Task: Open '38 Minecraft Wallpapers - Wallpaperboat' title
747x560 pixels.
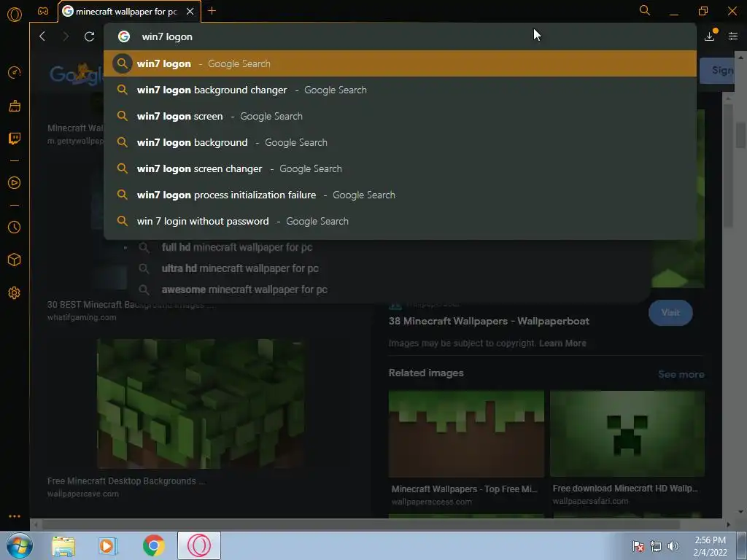Action: pyautogui.click(x=489, y=321)
